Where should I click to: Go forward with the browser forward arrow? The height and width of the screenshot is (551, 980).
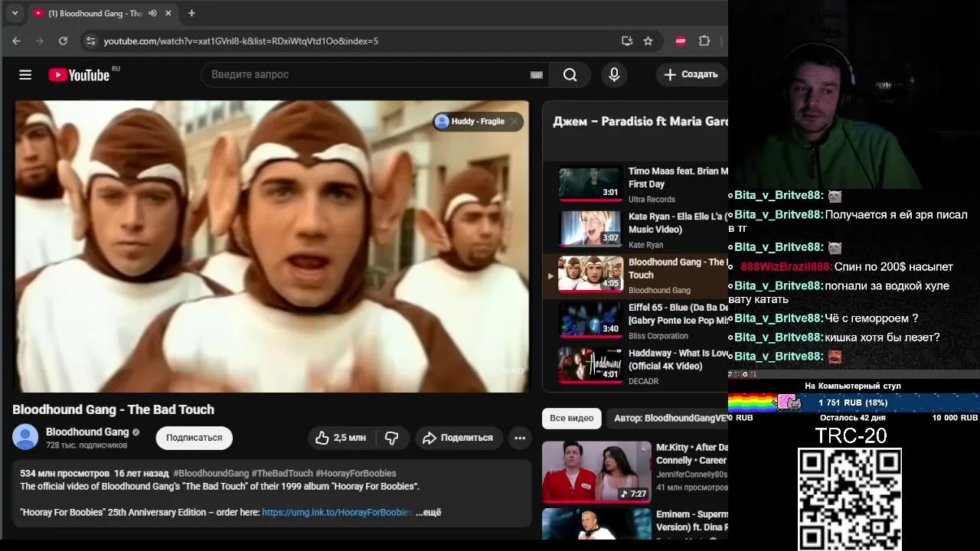pos(39,41)
